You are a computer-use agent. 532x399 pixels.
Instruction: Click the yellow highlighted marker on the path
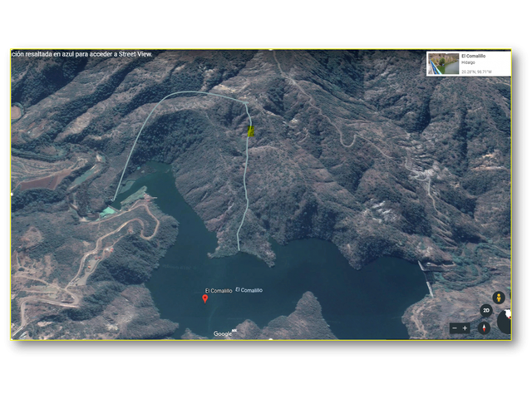[x=251, y=131]
